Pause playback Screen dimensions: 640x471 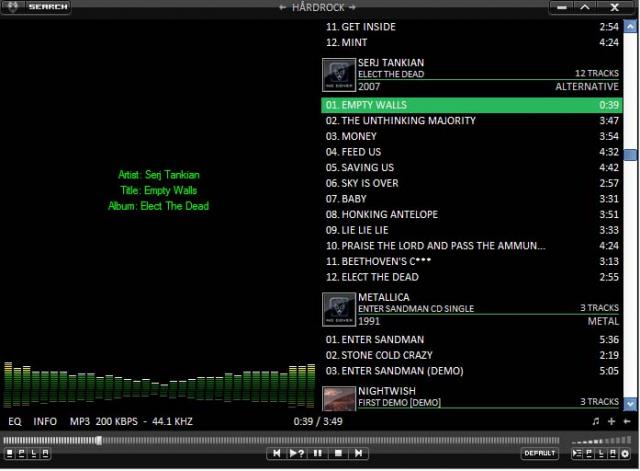318,453
